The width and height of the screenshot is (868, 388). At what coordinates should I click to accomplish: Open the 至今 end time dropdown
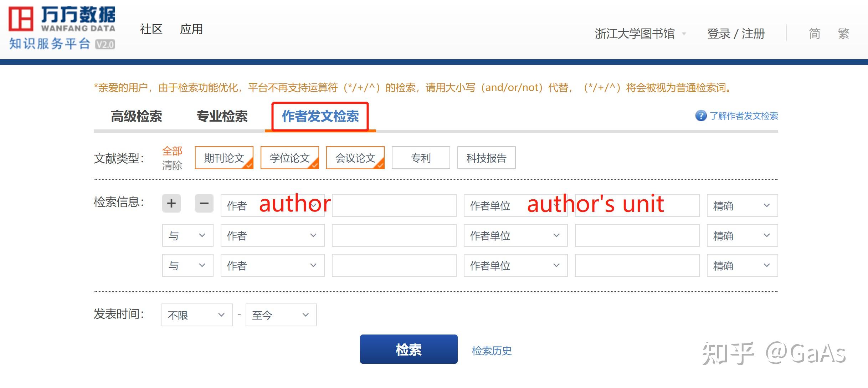pyautogui.click(x=281, y=315)
